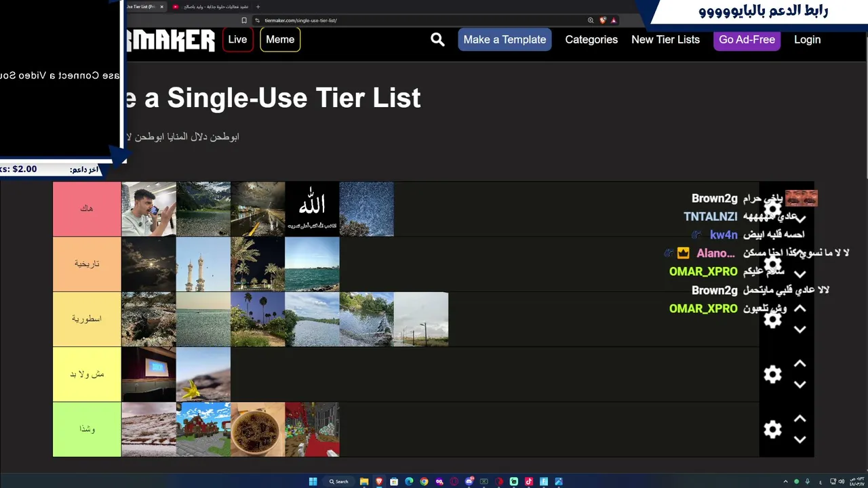This screenshot has width=868, height=488.
Task: Open the Brave Rewards triangle icon
Action: point(613,20)
